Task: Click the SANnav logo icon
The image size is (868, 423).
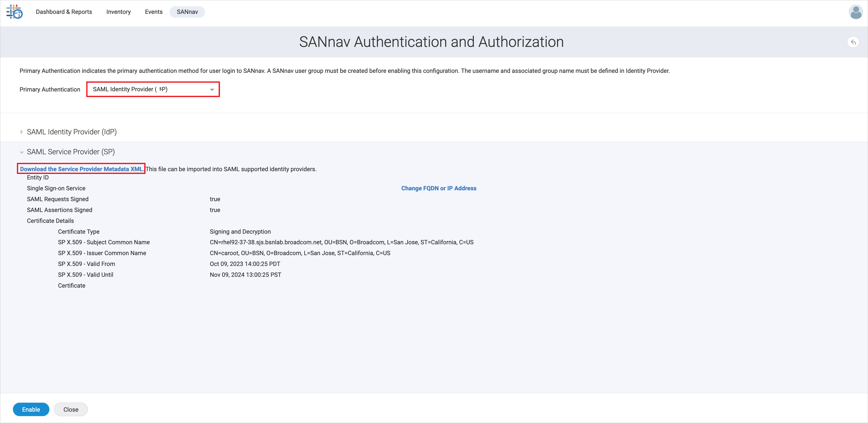Action: click(x=14, y=12)
